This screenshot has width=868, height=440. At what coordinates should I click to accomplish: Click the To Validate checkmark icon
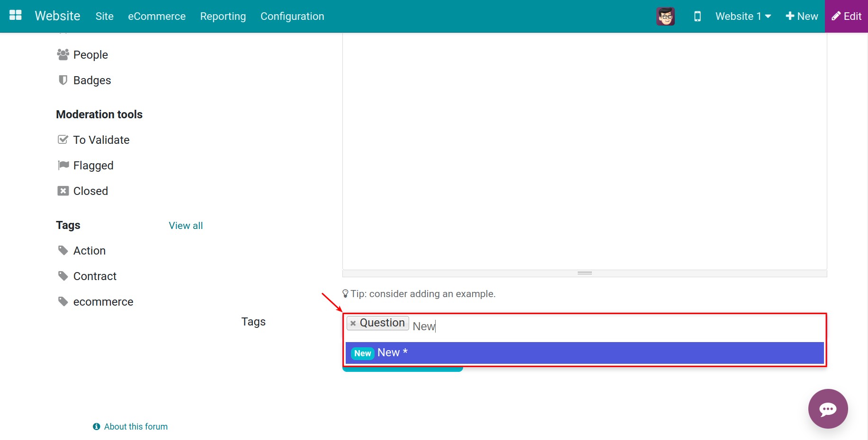click(63, 139)
